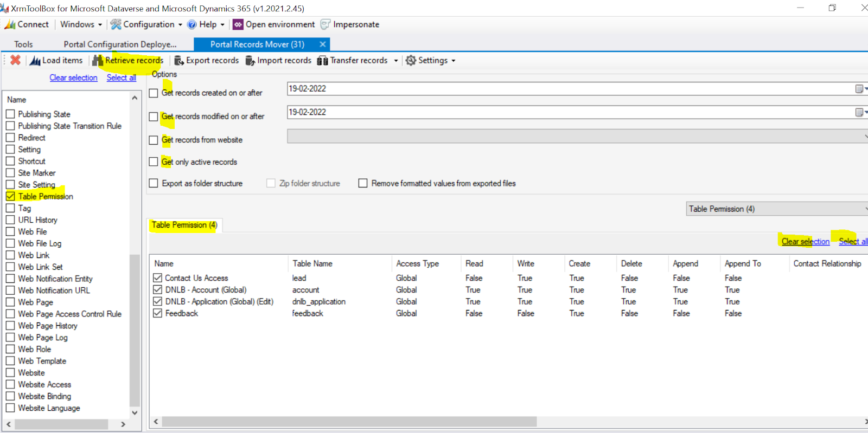Viewport: 868px width, 433px height.
Task: Expand the Transfer records dropdown arrow
Action: click(396, 61)
